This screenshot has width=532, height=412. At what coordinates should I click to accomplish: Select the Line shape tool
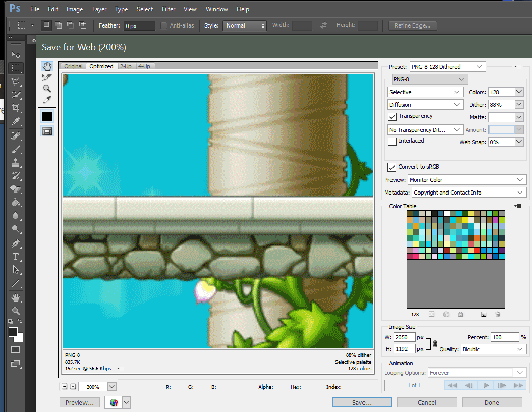pyautogui.click(x=16, y=283)
